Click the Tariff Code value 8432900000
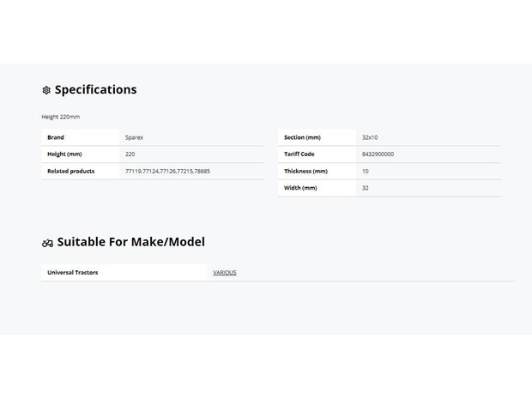Screen dimensions: 532x399 [378, 154]
